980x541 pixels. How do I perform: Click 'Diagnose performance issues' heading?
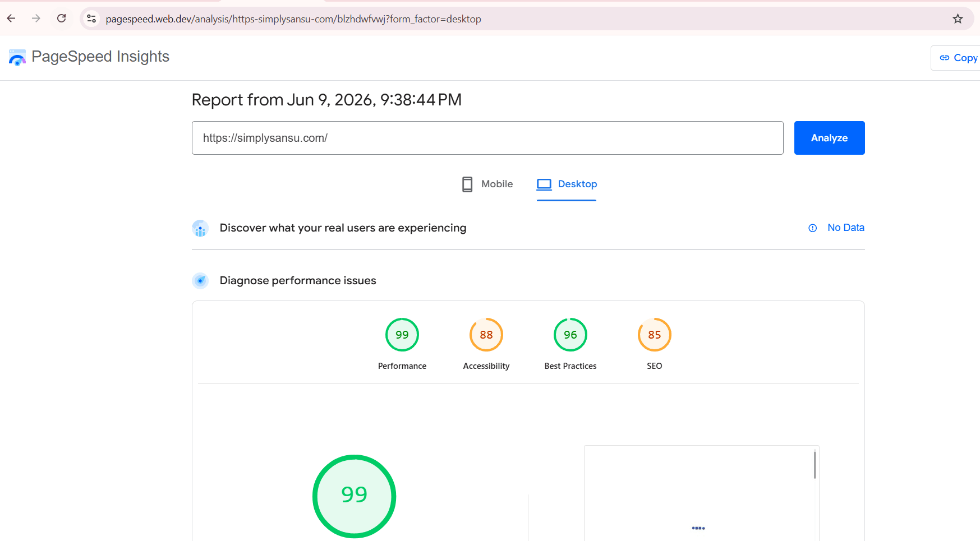pos(298,280)
